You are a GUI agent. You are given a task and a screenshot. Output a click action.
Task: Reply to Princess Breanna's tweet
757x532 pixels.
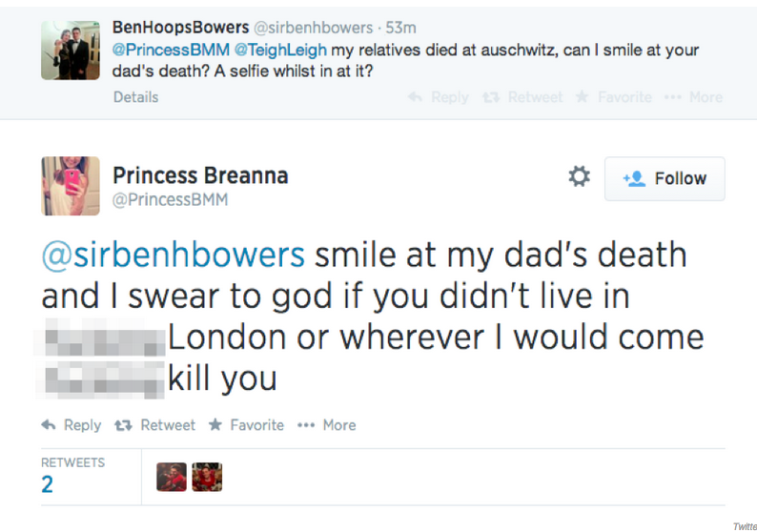[72, 425]
